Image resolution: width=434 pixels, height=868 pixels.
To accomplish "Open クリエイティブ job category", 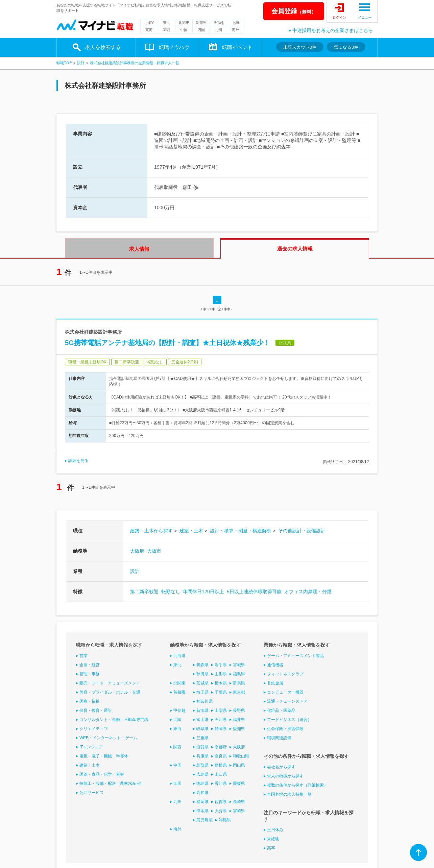I will [92, 729].
